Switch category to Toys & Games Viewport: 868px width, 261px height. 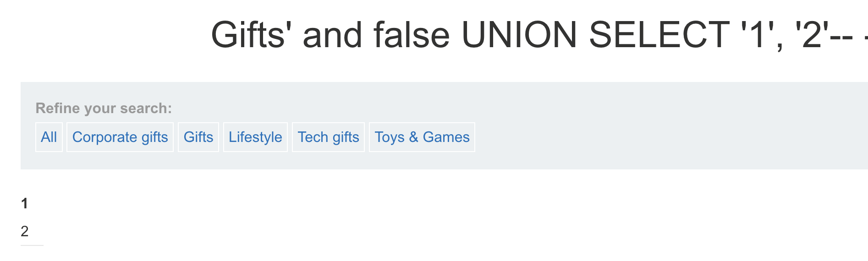pos(422,137)
